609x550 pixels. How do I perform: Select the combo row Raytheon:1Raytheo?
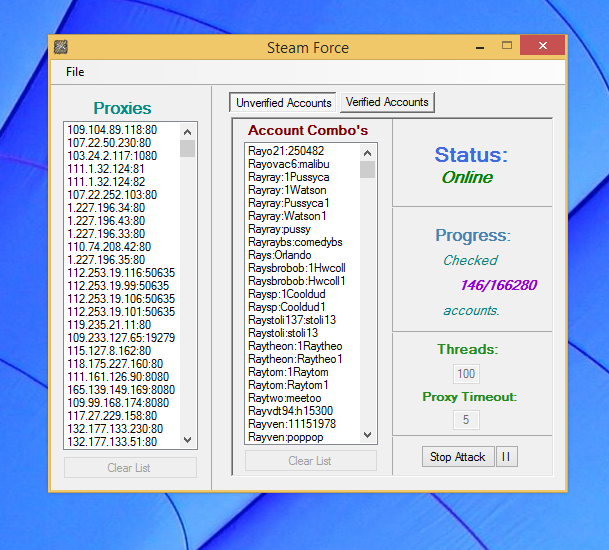(295, 346)
